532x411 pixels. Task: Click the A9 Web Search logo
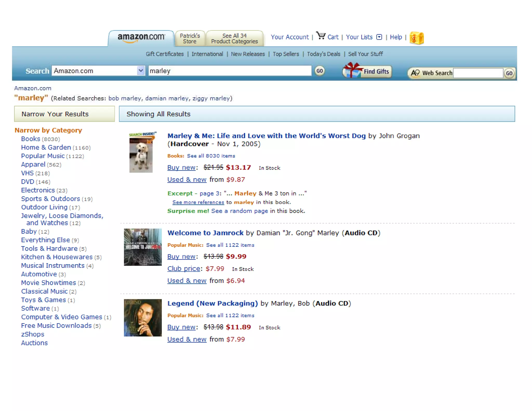415,73
